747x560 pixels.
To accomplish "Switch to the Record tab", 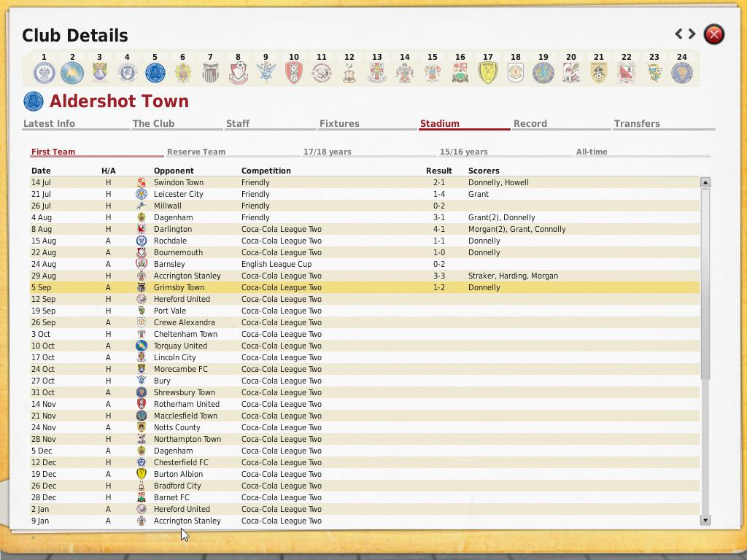I will coord(530,123).
